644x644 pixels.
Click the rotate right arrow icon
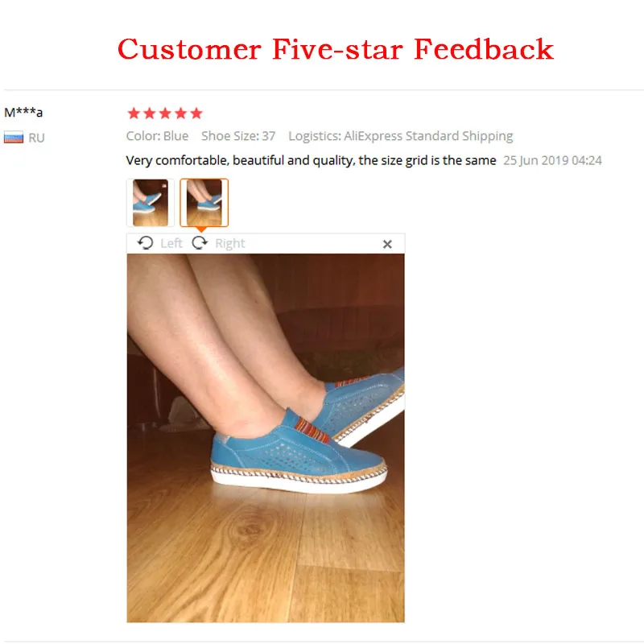pyautogui.click(x=200, y=243)
